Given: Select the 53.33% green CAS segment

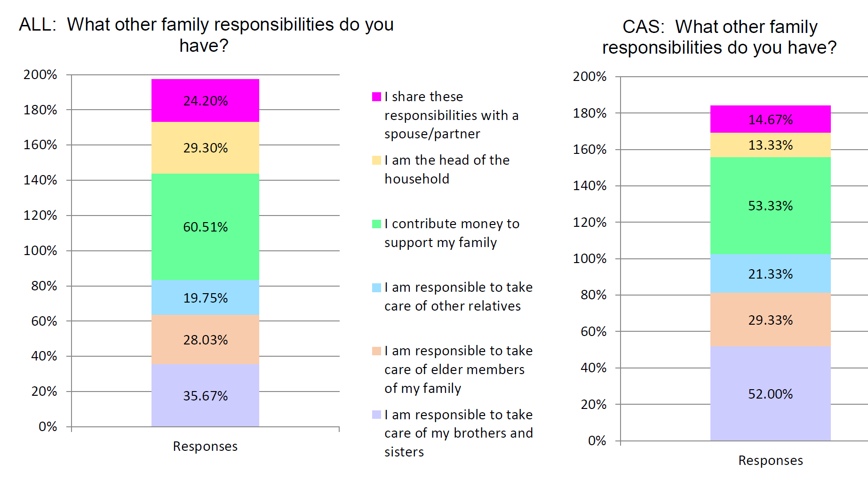Looking at the screenshot, I should pyautogui.click(x=770, y=206).
